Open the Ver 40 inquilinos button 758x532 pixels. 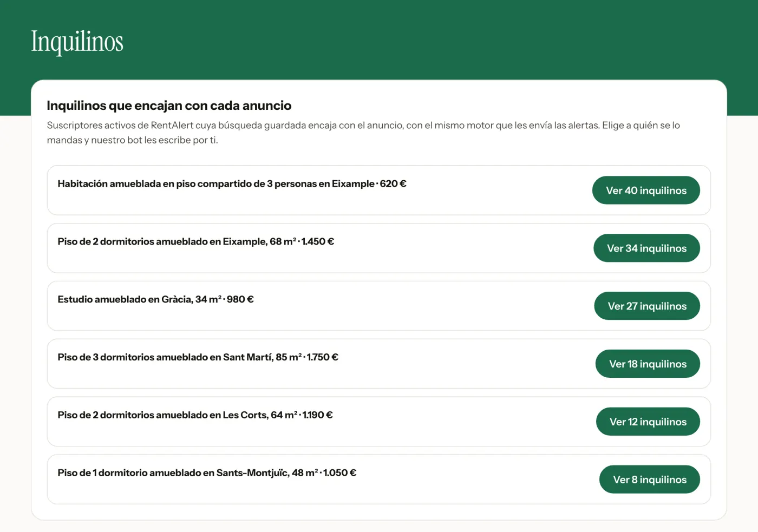pyautogui.click(x=646, y=190)
